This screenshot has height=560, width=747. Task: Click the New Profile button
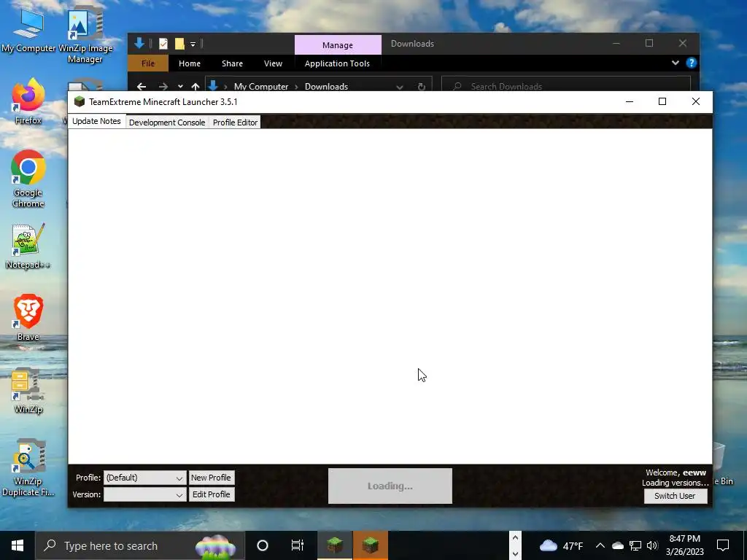[211, 478]
